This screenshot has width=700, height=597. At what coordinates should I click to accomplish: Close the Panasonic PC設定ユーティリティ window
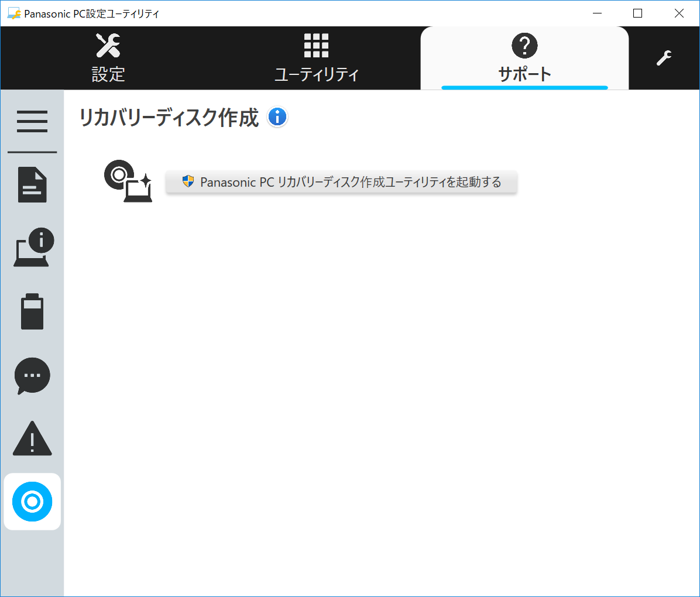tap(678, 13)
